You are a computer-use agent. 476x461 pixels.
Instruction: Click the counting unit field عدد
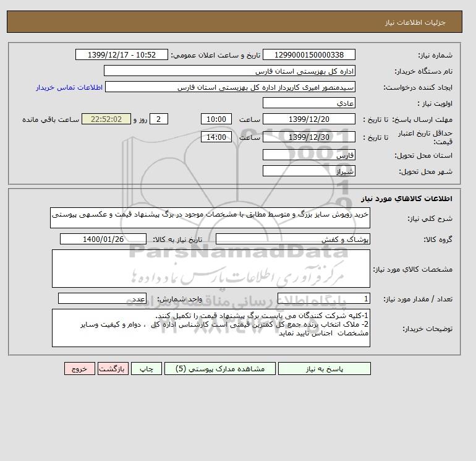[102, 298]
